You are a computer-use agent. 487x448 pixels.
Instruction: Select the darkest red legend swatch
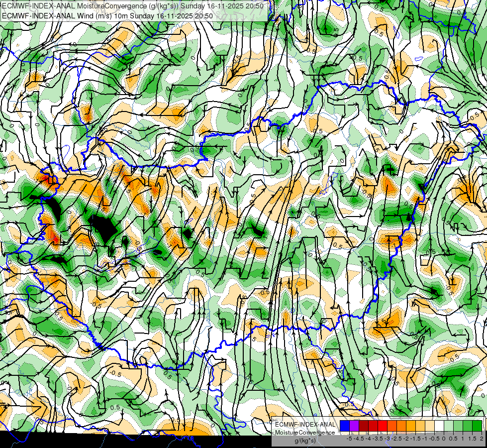point(364,426)
